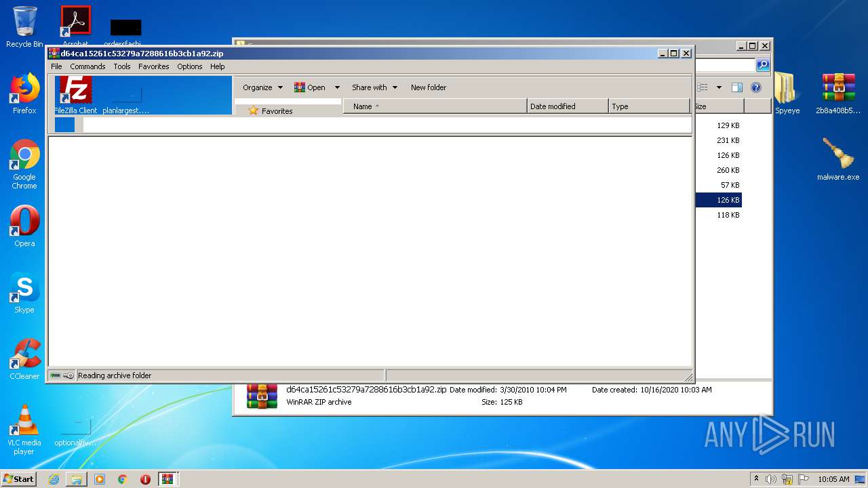Image resolution: width=868 pixels, height=488 pixels.
Task: Click the volume speaker tray icon
Action: click(x=771, y=479)
